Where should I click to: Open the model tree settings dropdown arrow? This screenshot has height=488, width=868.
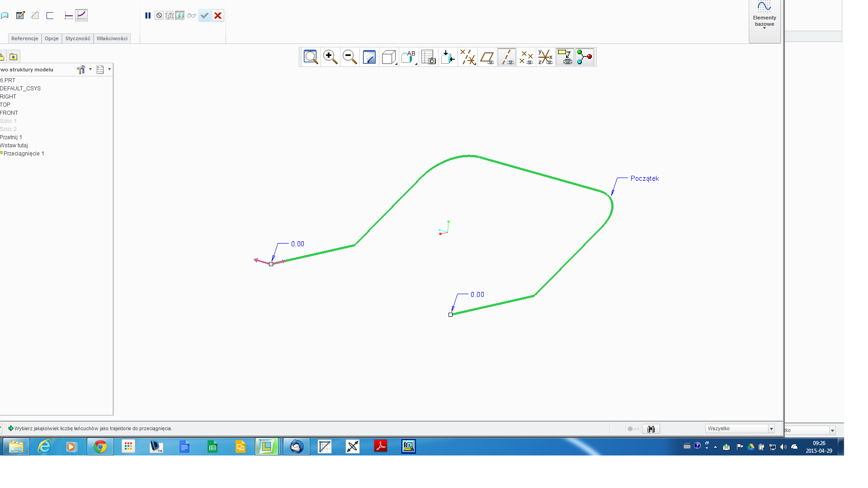coord(90,70)
